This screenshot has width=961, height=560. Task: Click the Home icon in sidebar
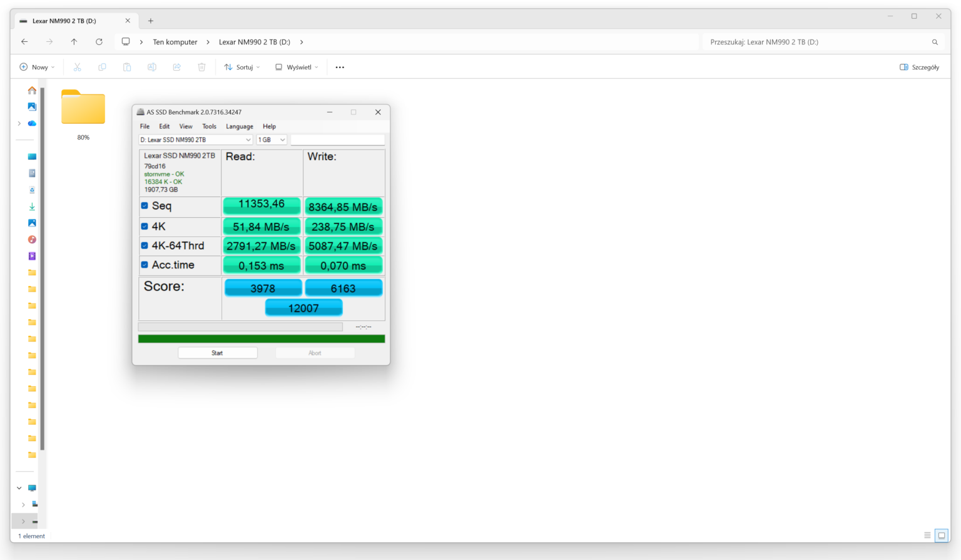click(32, 91)
